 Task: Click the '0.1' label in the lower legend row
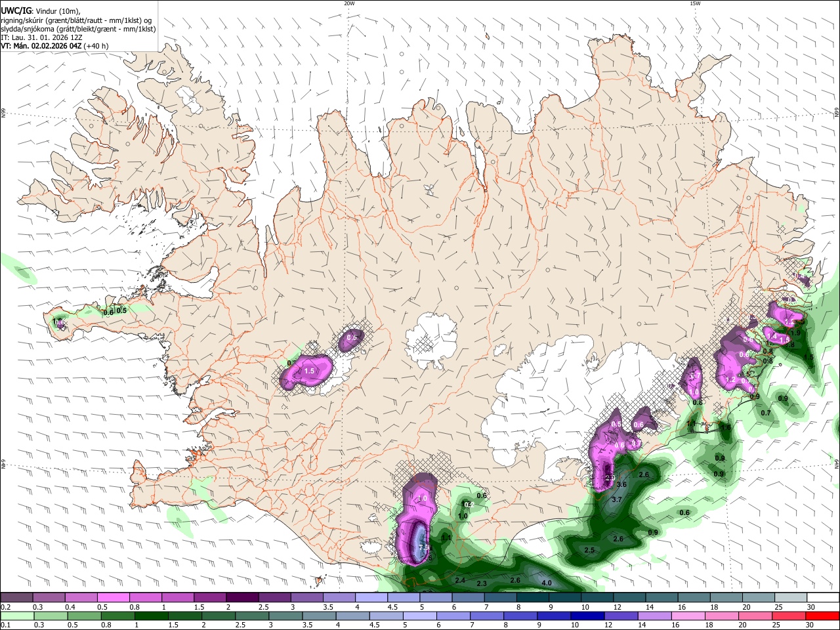point(5,625)
